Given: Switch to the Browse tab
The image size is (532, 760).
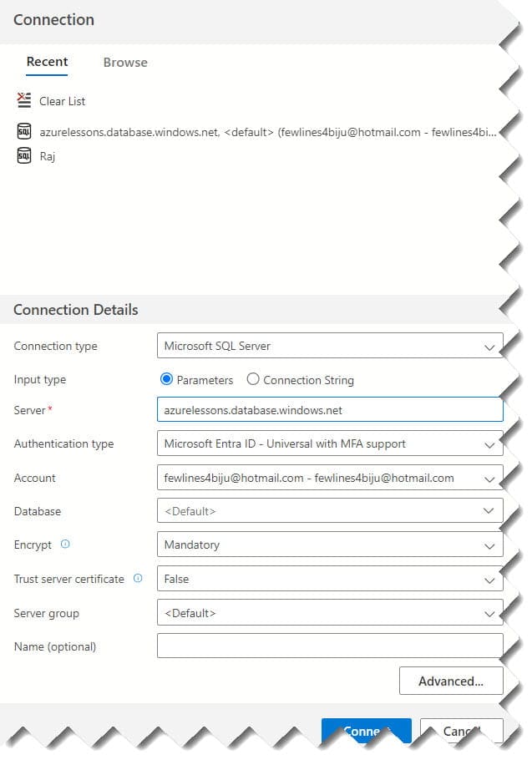Looking at the screenshot, I should pyautogui.click(x=124, y=62).
